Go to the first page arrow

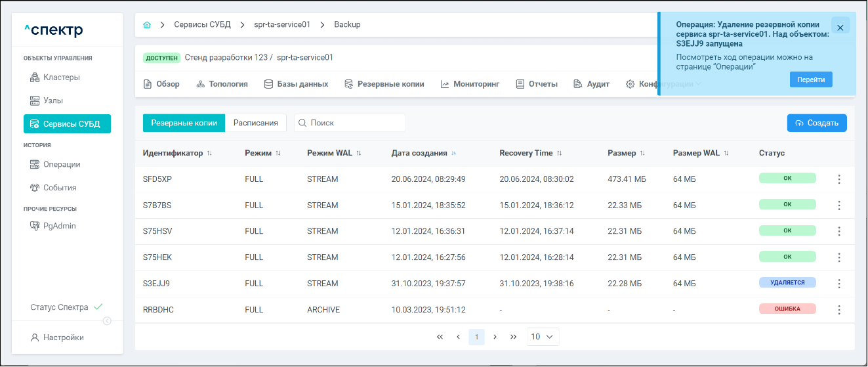click(440, 337)
